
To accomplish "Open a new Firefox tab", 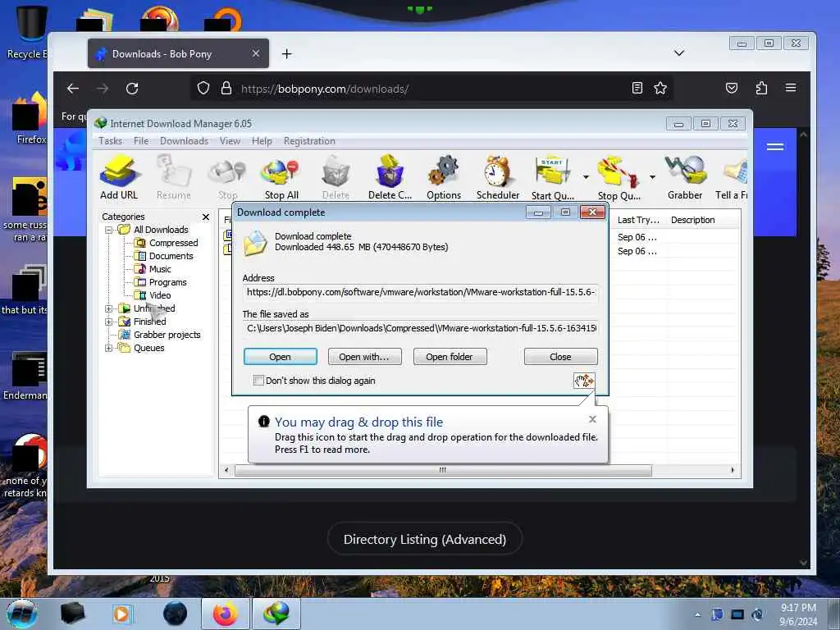I will [286, 53].
